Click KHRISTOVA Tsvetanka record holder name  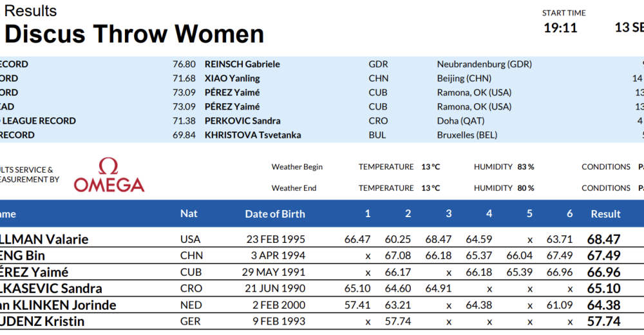click(252, 135)
